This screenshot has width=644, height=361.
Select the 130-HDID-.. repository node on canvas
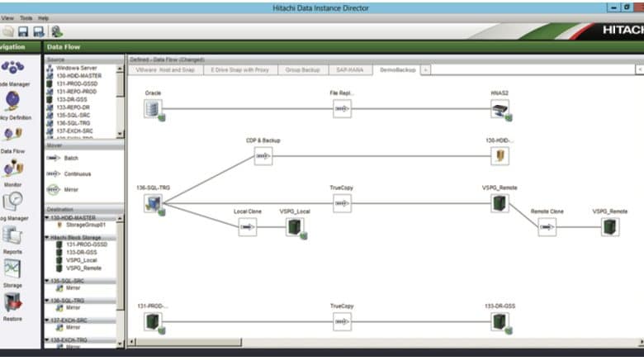tap(500, 156)
